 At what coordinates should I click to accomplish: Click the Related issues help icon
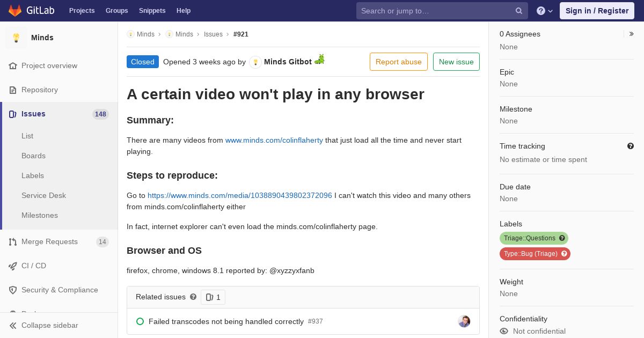[193, 297]
